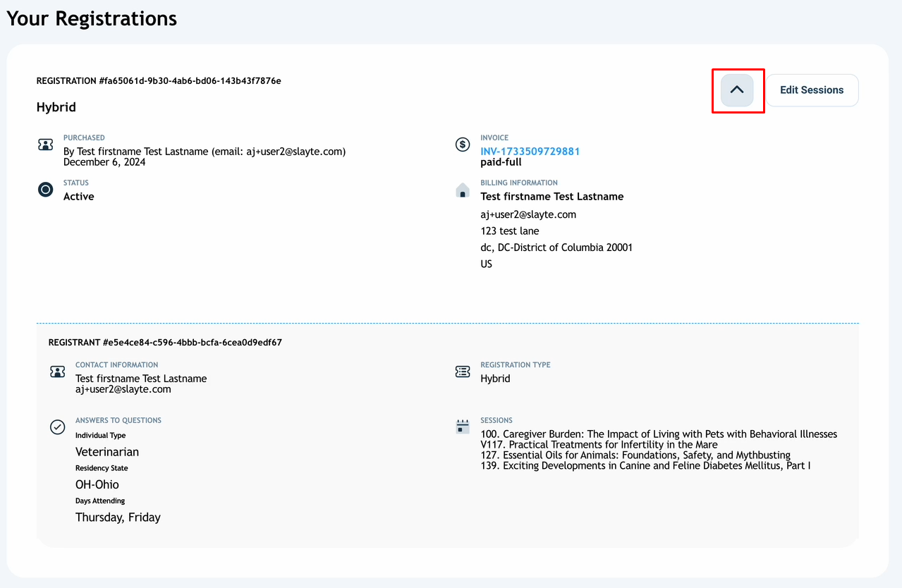Screen dimensions: 902x588
Task: Click the session 100 Caregiver Burden entry
Action: pos(659,434)
